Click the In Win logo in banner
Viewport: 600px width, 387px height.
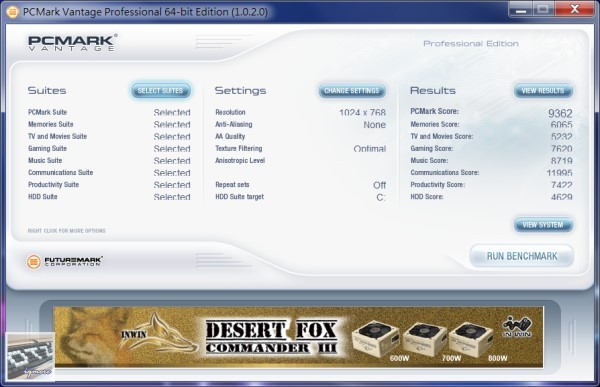[517, 327]
